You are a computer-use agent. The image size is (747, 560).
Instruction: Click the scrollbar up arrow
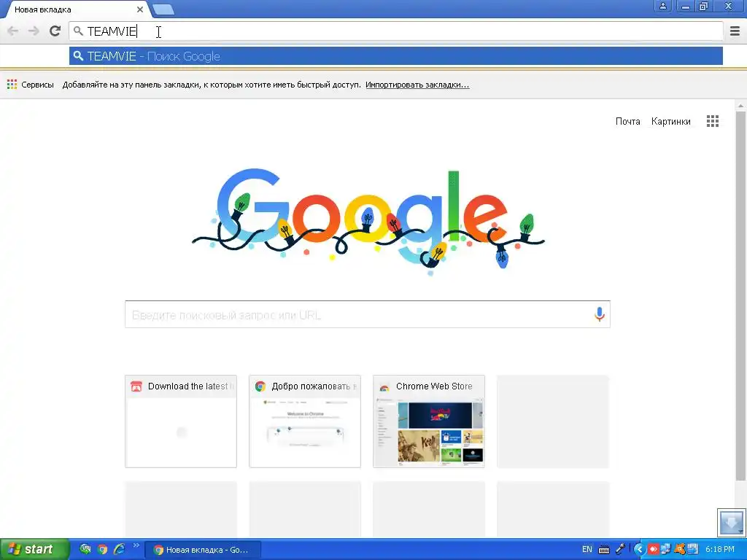point(740,105)
